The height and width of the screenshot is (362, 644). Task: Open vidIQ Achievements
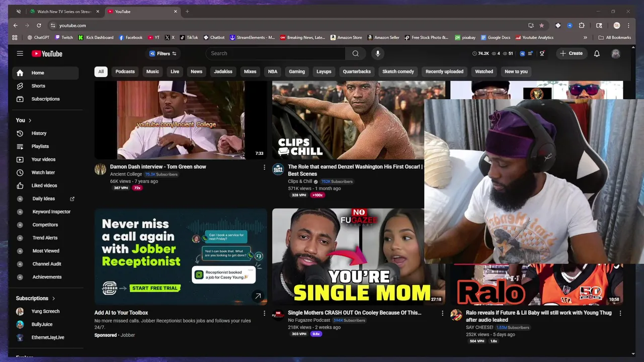tap(45, 277)
